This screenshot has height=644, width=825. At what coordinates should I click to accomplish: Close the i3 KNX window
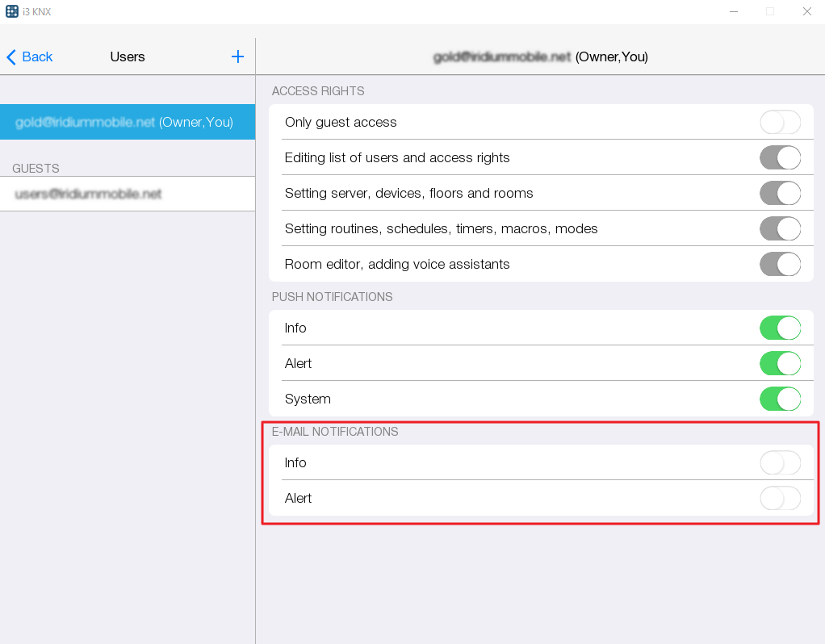(x=806, y=11)
